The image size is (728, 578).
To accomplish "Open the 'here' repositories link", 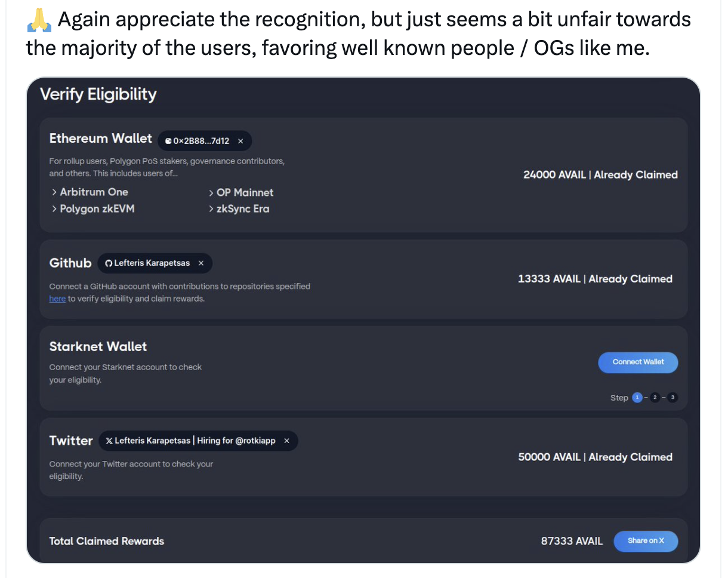I will tap(57, 299).
